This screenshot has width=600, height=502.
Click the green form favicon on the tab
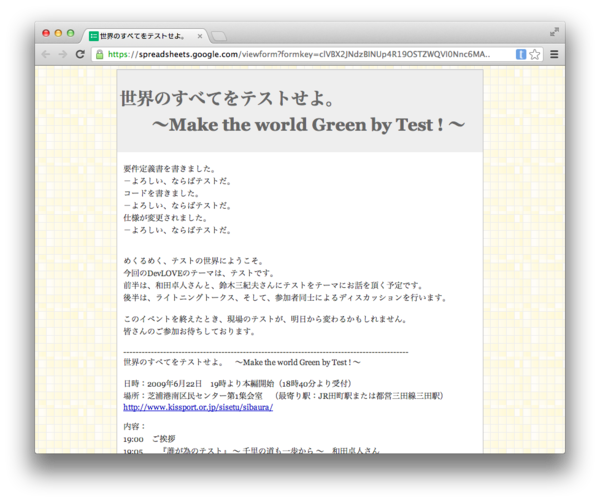click(93, 36)
